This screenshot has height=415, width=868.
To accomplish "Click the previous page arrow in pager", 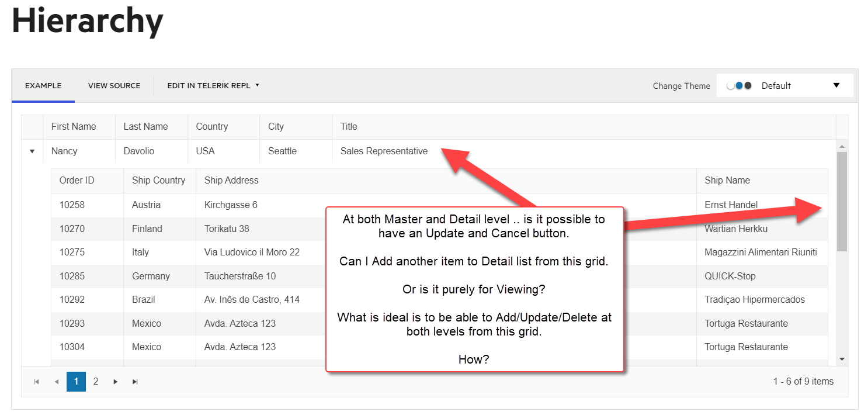I will tap(57, 381).
